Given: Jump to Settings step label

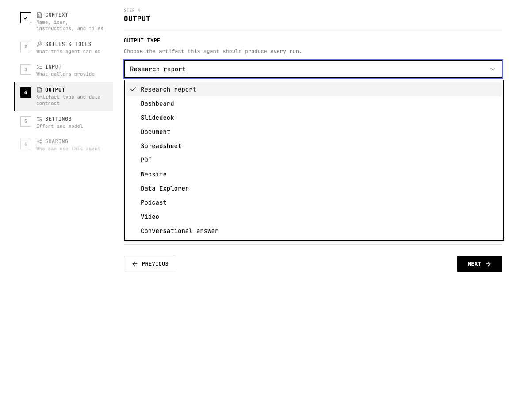Looking at the screenshot, I should (x=58, y=119).
